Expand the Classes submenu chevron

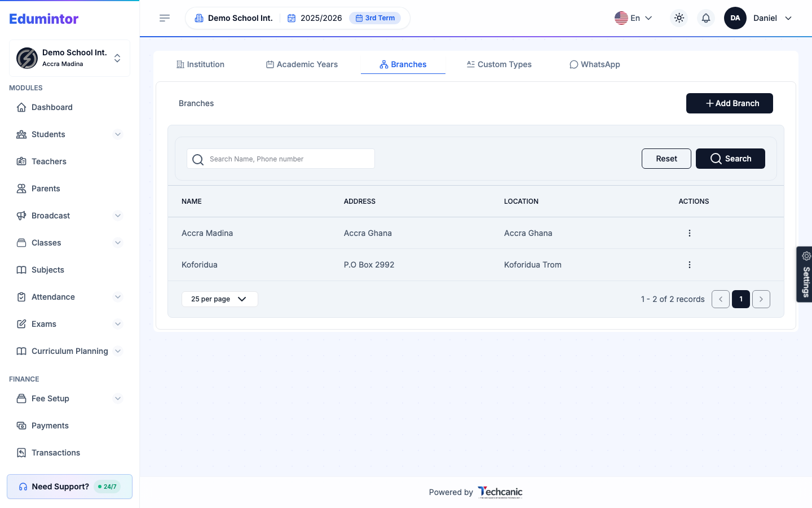118,243
